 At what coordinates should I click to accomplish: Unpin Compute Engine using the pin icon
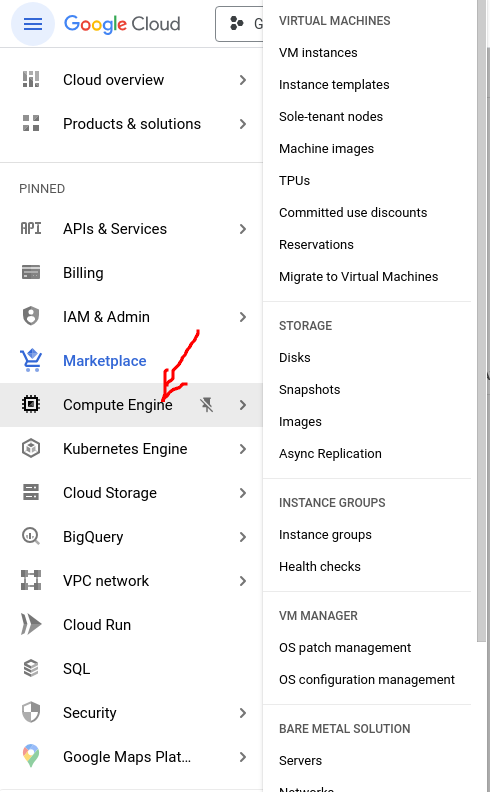pos(206,405)
